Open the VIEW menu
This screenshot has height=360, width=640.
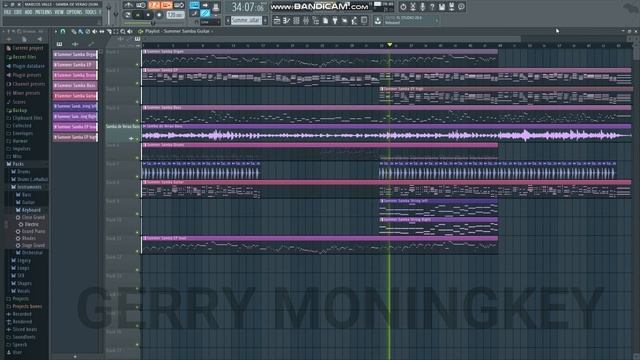[59, 12]
